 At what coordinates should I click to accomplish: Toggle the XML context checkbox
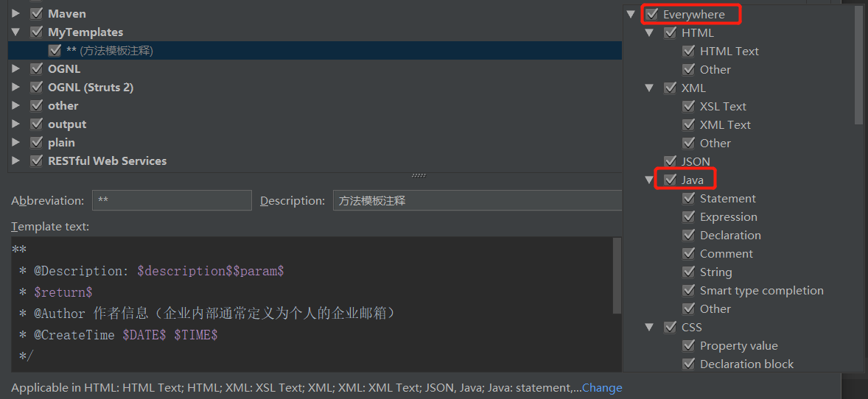tap(670, 88)
